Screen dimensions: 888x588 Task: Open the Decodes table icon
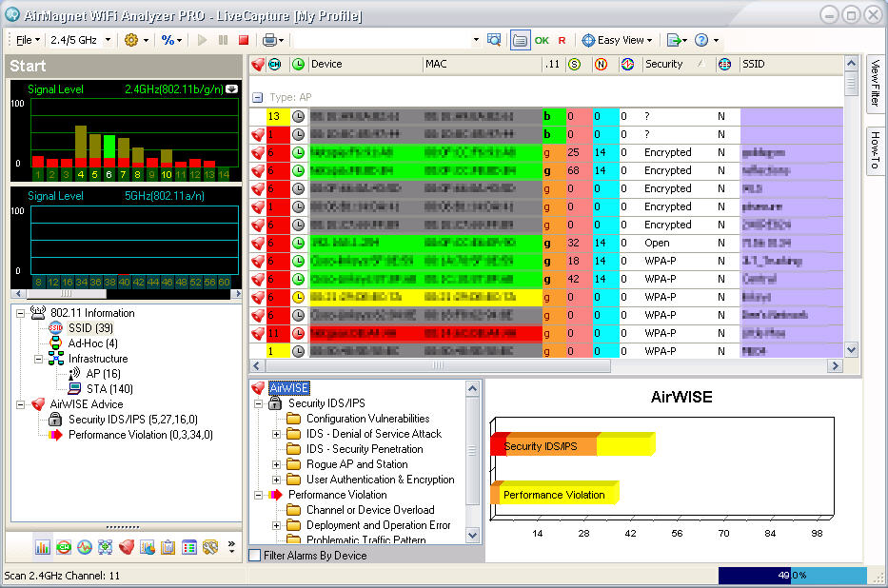coord(189,547)
